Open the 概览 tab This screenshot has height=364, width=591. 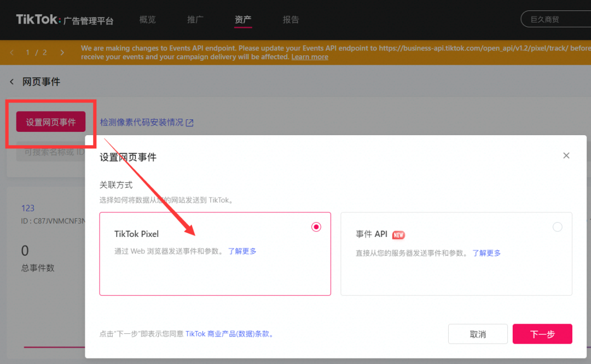147,20
